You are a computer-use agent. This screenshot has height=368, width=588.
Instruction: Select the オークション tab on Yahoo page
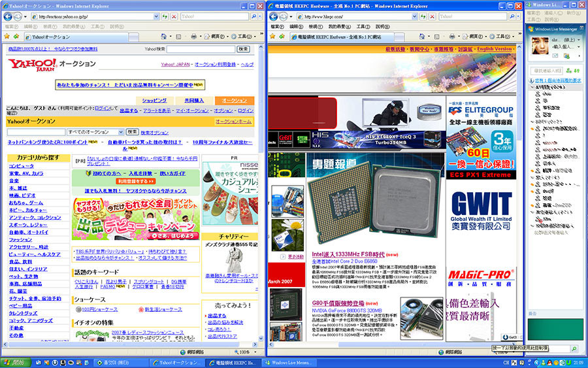pos(235,101)
